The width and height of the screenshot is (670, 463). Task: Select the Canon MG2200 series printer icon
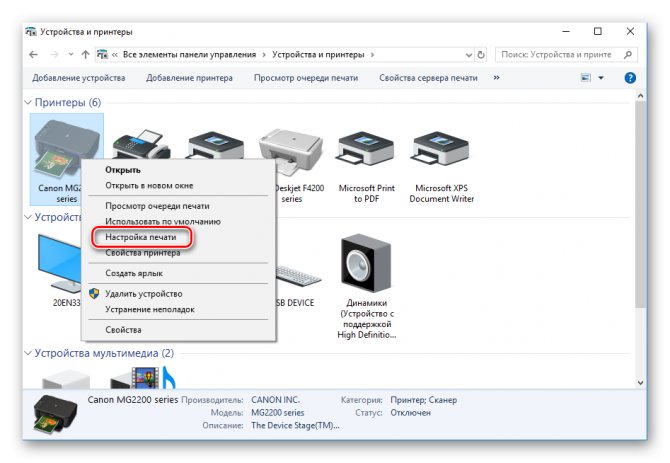tap(67, 149)
